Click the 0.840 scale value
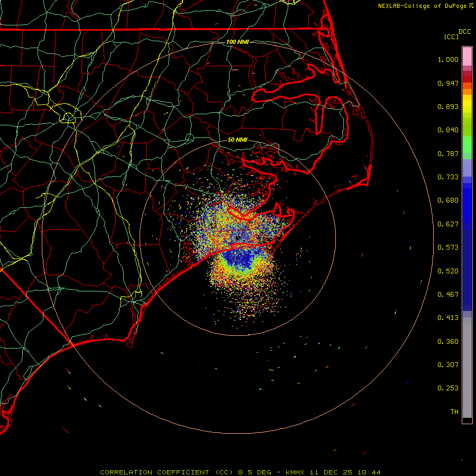This screenshot has height=476, width=476. pyautogui.click(x=448, y=130)
